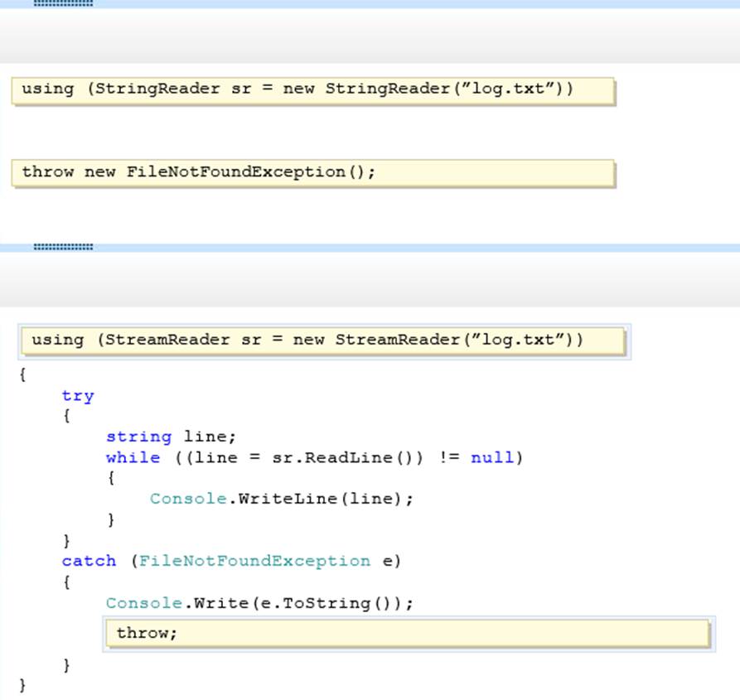Click the dotted splitter grip between the panes
The width and height of the screenshot is (740, 700).
point(63,247)
